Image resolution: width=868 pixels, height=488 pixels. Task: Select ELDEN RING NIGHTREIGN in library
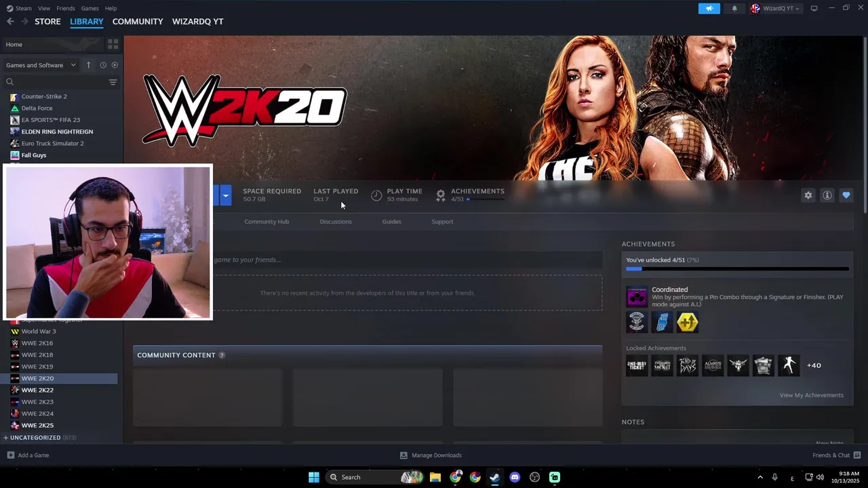click(x=57, y=131)
